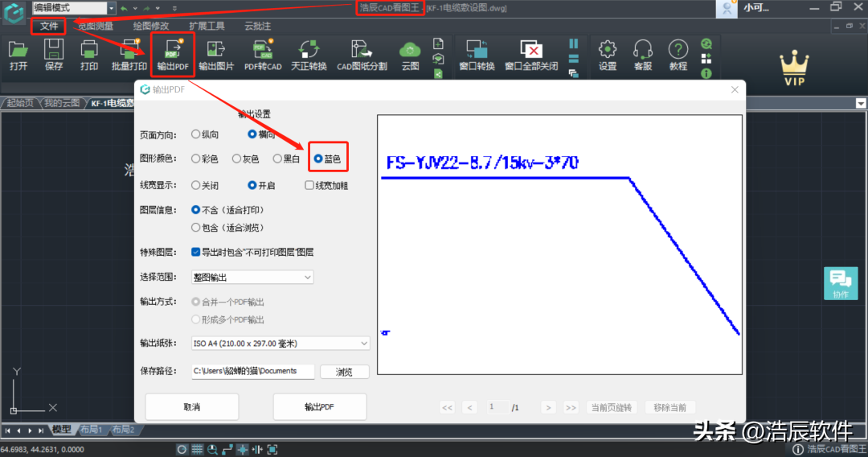Expand the 选择范围 整图输出 dropdown

[x=252, y=277]
